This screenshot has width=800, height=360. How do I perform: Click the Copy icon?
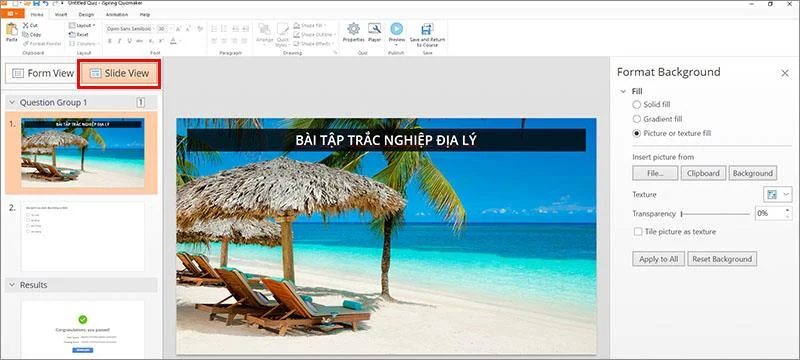26,34
